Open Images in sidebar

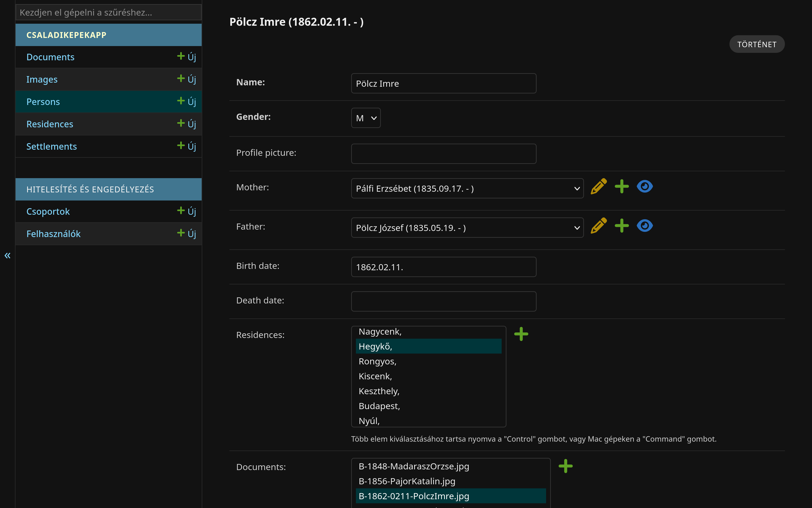point(42,79)
